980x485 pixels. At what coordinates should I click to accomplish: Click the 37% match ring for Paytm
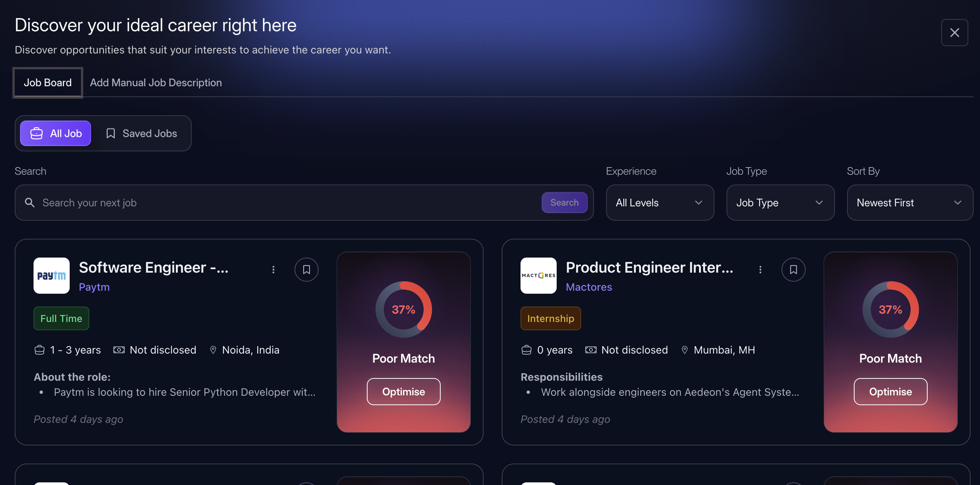click(403, 309)
